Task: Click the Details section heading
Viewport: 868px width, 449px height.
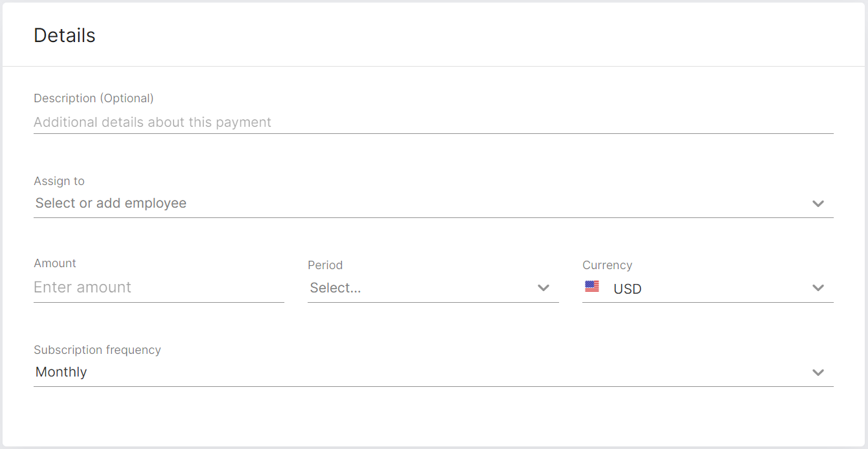Action: coord(65,35)
